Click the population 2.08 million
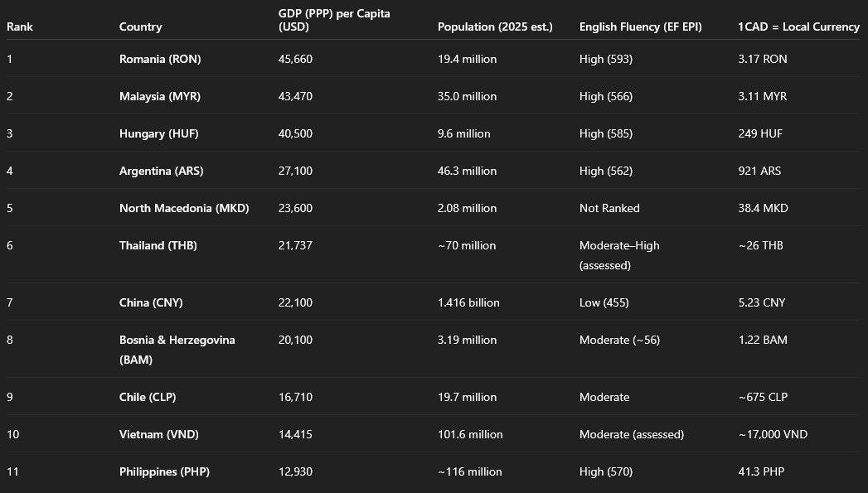This screenshot has width=868, height=493. point(467,208)
